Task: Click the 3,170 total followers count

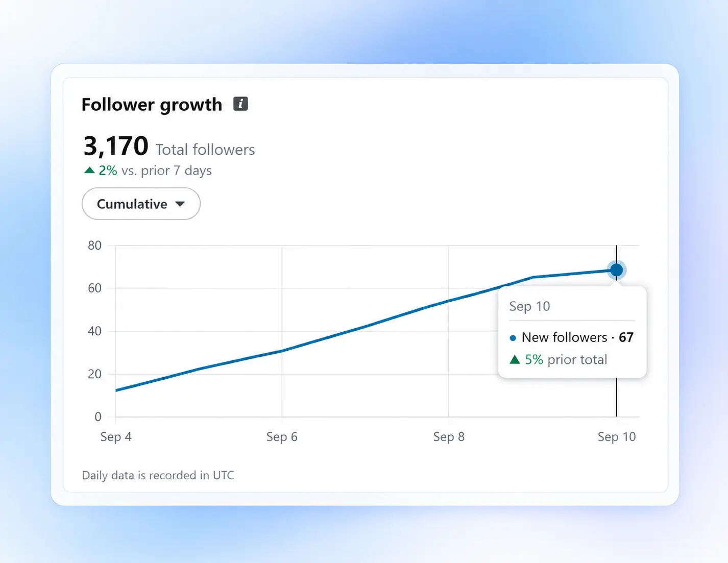Action: click(x=116, y=146)
